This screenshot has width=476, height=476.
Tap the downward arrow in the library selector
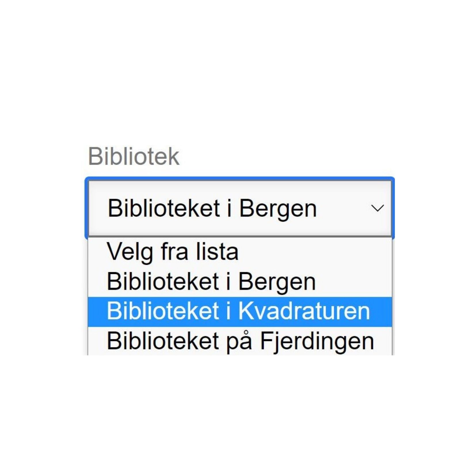(377, 208)
